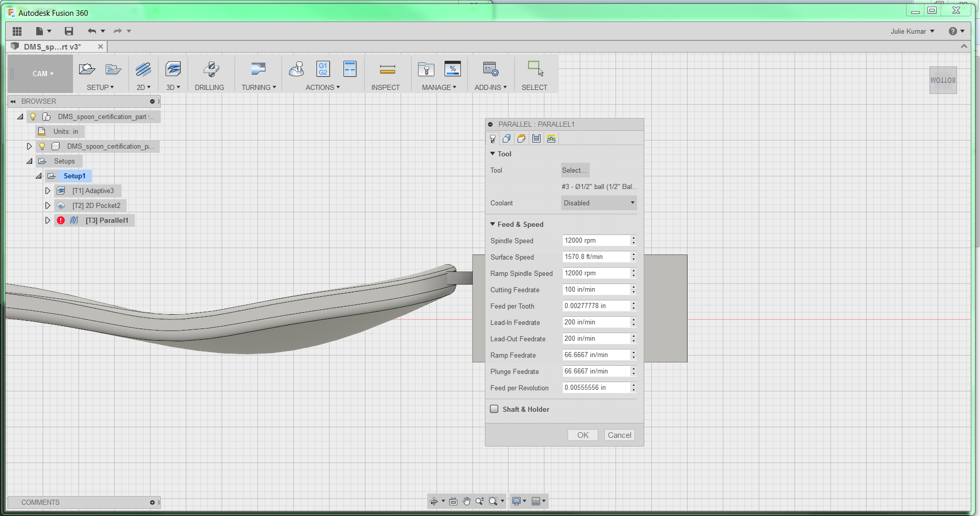
Task: Toggle visibility bulb of DMS_spoon_certification_p component
Action: [42, 146]
